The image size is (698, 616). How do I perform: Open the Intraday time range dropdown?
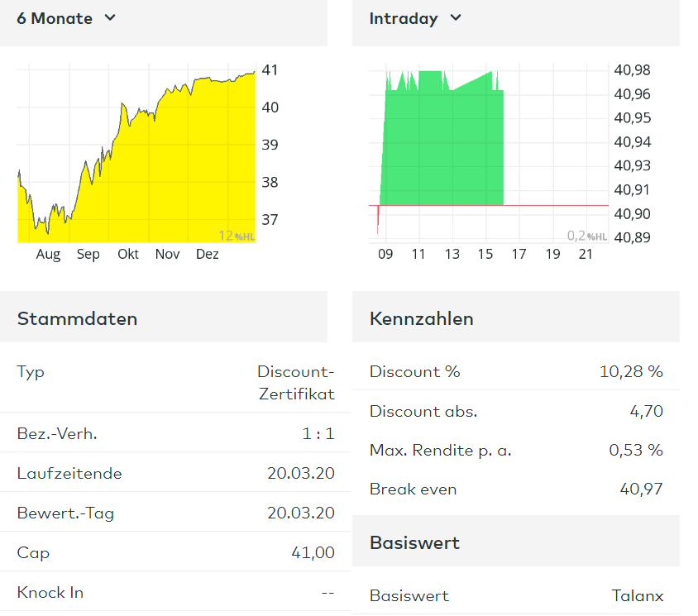pyautogui.click(x=414, y=18)
